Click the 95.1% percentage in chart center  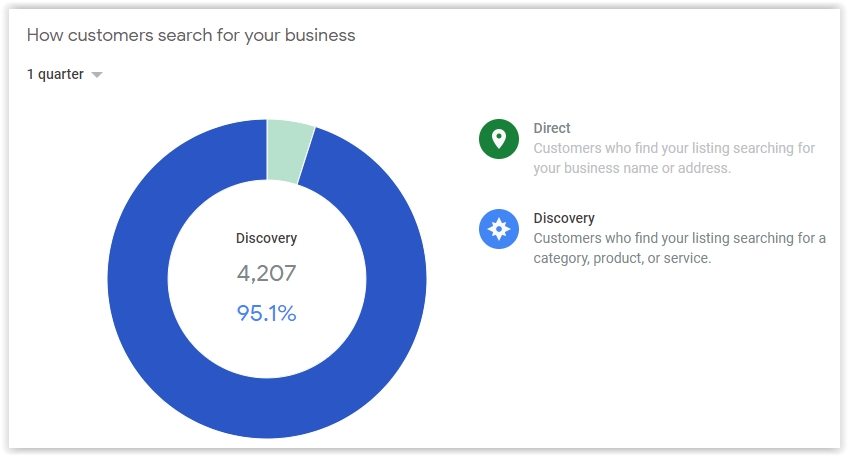pos(267,313)
